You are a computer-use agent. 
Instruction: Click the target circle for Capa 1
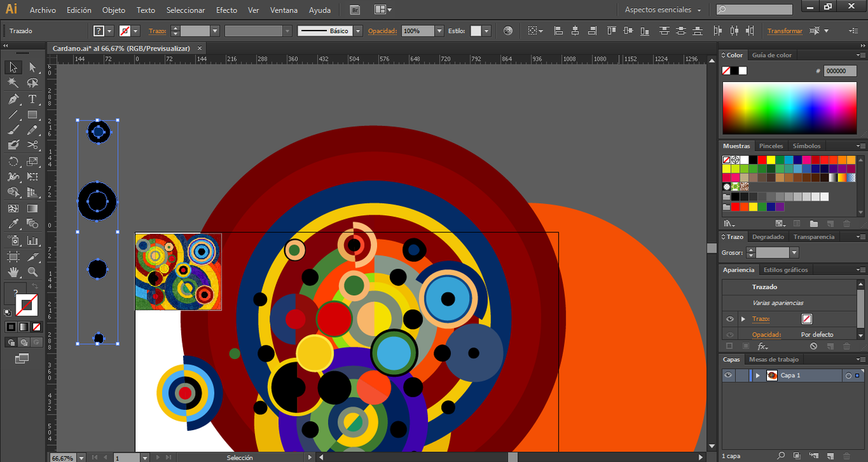click(848, 375)
